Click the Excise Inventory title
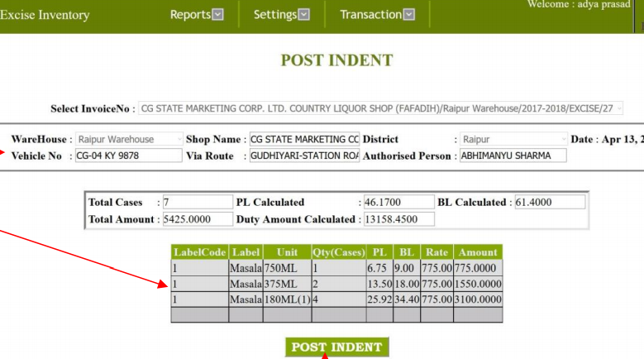 pos(45,15)
